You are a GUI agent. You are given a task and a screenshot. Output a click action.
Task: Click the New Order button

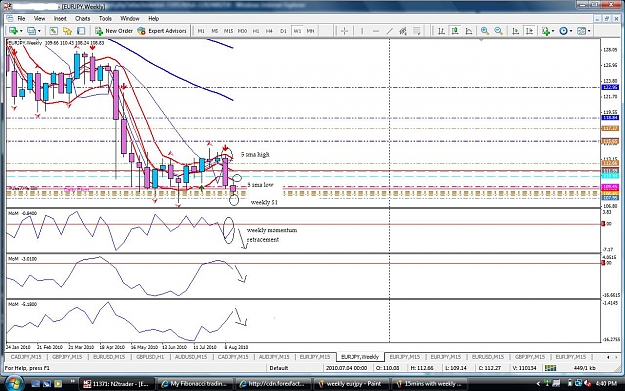point(114,31)
